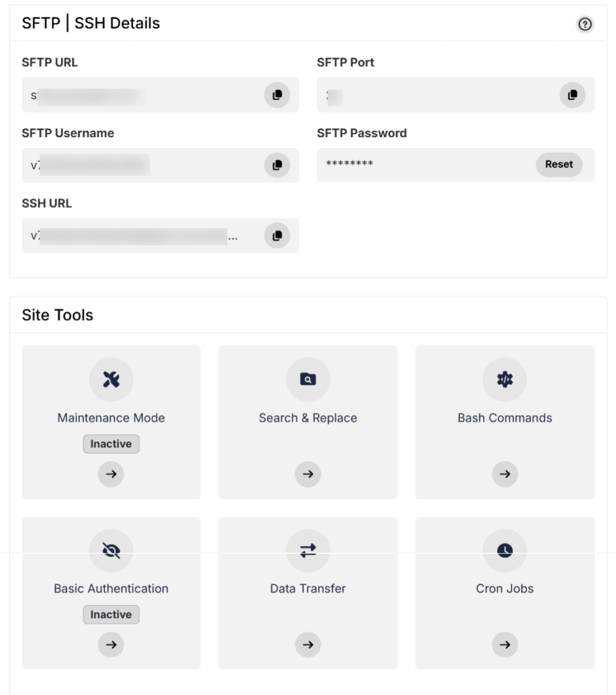Click the Cron Jobs clock icon
Image resolution: width=616 pixels, height=695 pixels.
click(x=504, y=550)
